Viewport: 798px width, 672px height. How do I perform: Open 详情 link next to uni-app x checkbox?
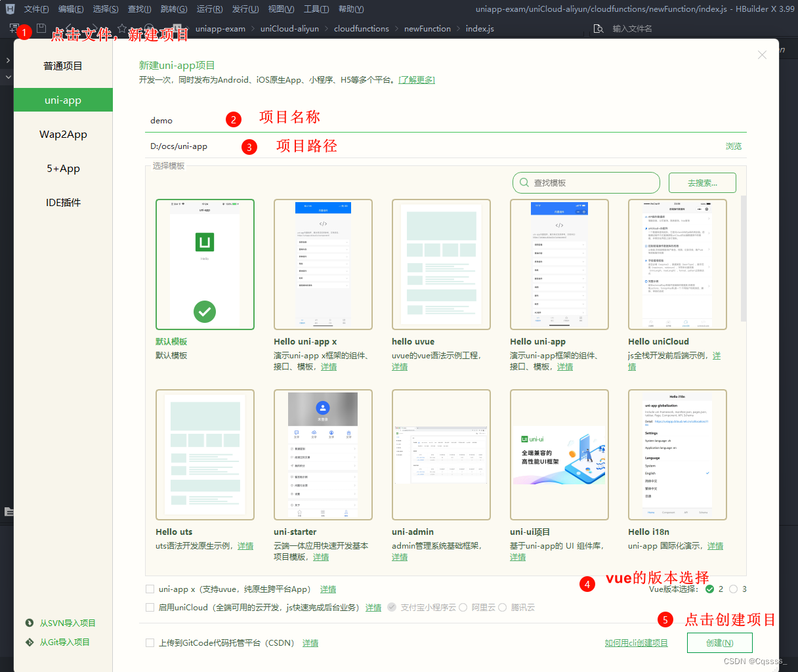click(x=328, y=589)
